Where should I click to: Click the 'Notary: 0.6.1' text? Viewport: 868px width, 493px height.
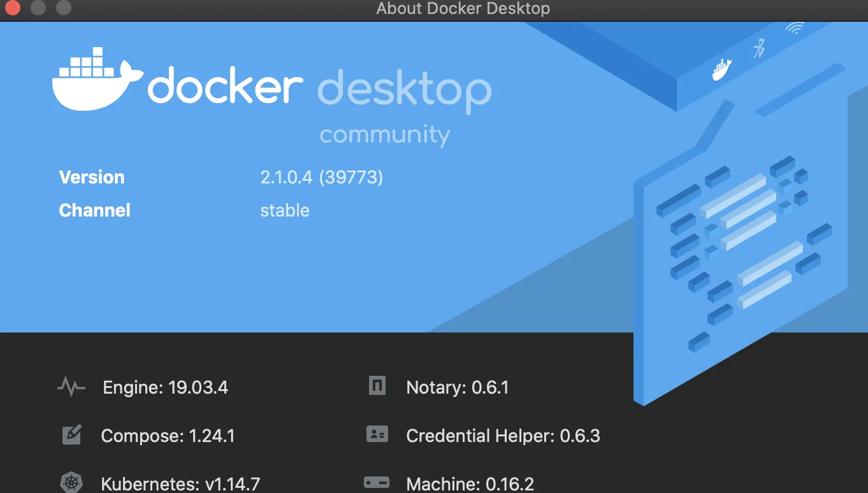point(458,387)
